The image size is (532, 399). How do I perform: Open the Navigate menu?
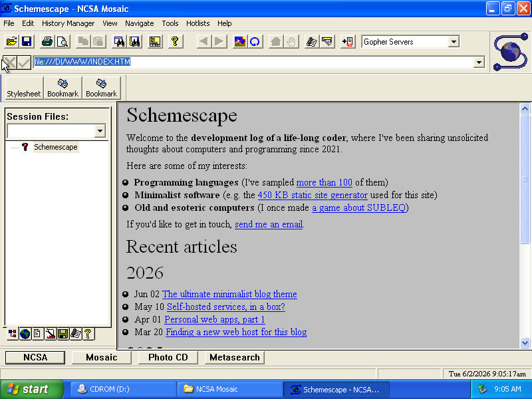point(140,23)
